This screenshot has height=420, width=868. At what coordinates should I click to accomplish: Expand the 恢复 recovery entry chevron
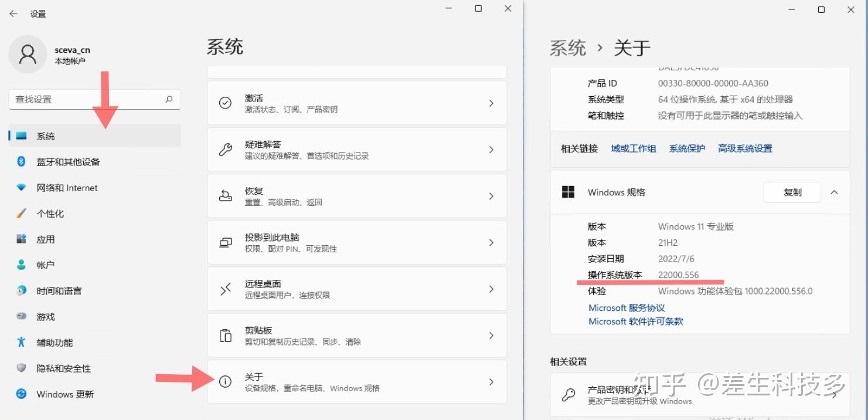491,195
